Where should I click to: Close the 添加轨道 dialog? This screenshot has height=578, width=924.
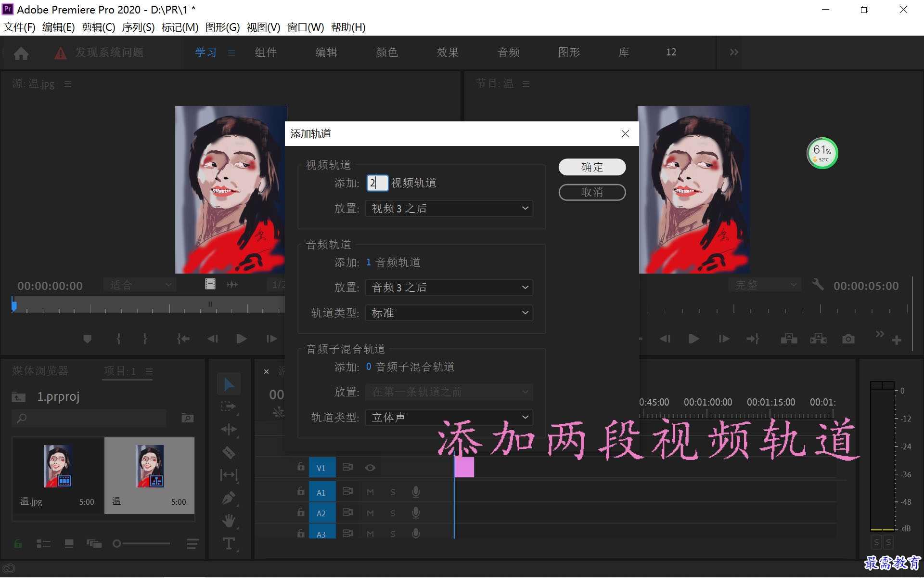click(x=625, y=134)
